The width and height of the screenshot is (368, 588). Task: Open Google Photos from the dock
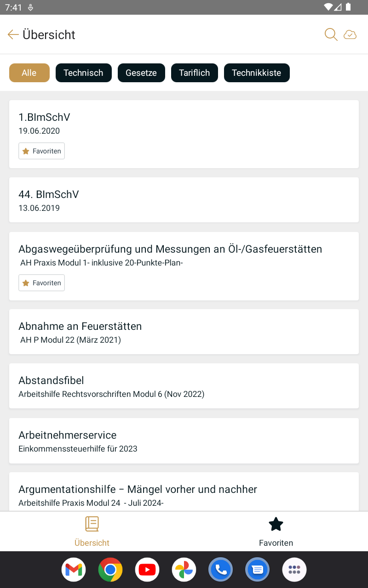tap(184, 570)
